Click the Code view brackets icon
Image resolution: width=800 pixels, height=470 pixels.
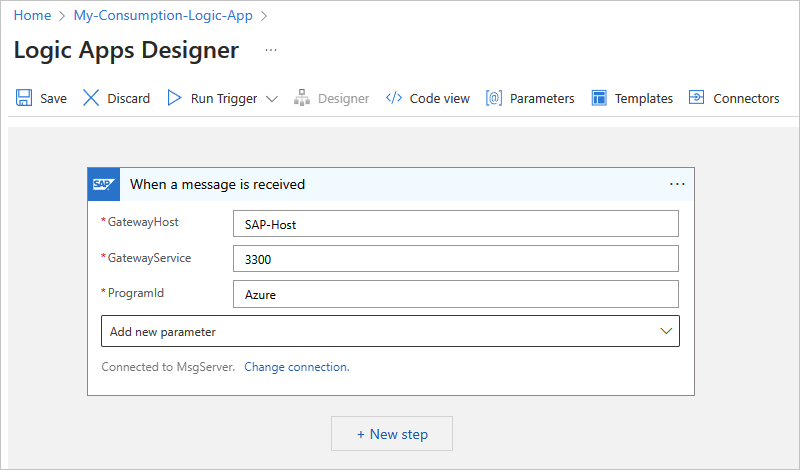click(x=394, y=98)
